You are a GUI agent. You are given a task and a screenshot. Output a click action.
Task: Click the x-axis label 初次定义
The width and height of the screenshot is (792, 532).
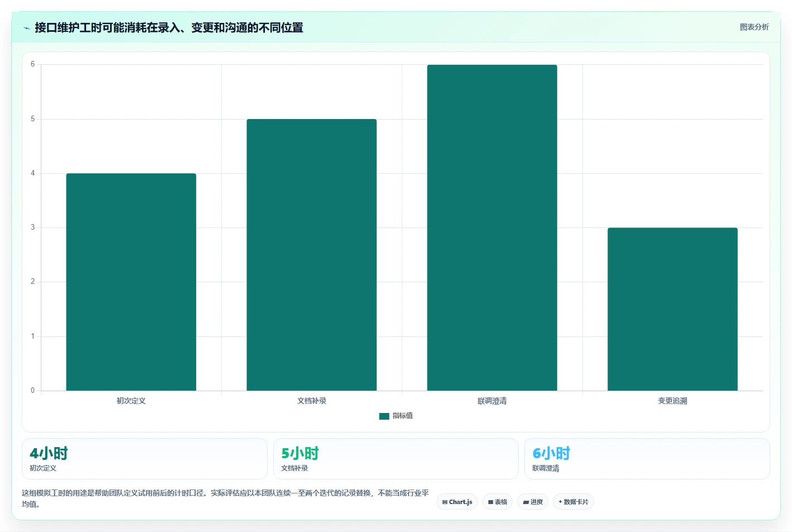point(131,401)
